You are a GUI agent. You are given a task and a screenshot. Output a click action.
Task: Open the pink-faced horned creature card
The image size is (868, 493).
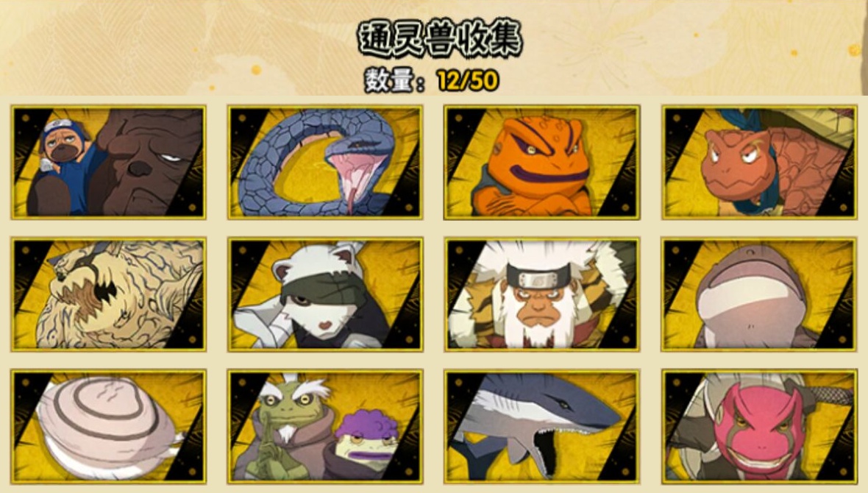[x=759, y=427]
